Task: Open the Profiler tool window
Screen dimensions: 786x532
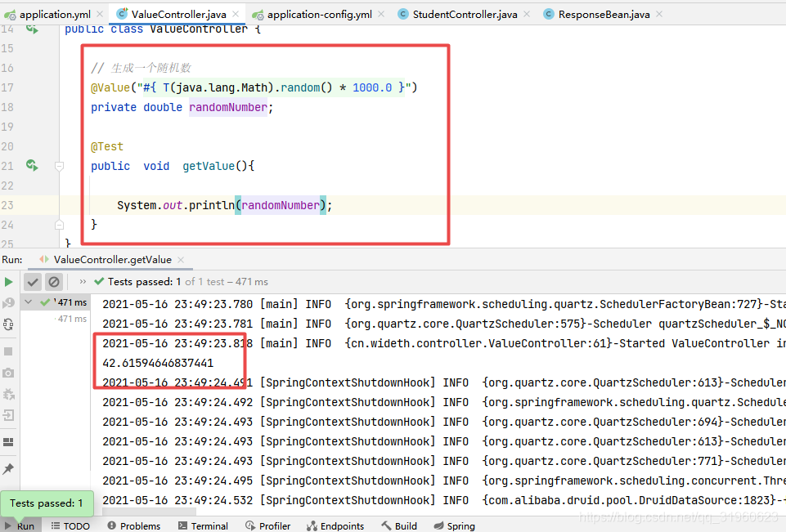Action: (267, 526)
